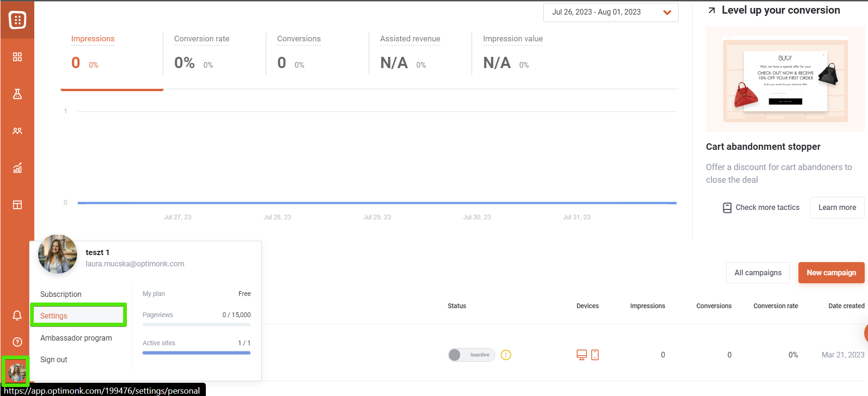Click the Mar 21, 2023 date cell
The width and height of the screenshot is (868, 396).
pyautogui.click(x=843, y=355)
